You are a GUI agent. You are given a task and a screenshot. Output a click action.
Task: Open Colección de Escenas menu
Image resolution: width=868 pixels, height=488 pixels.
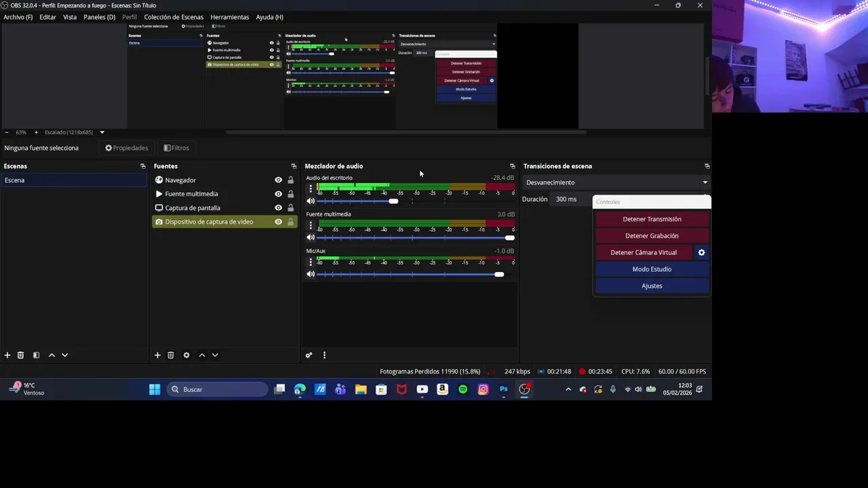pos(174,17)
